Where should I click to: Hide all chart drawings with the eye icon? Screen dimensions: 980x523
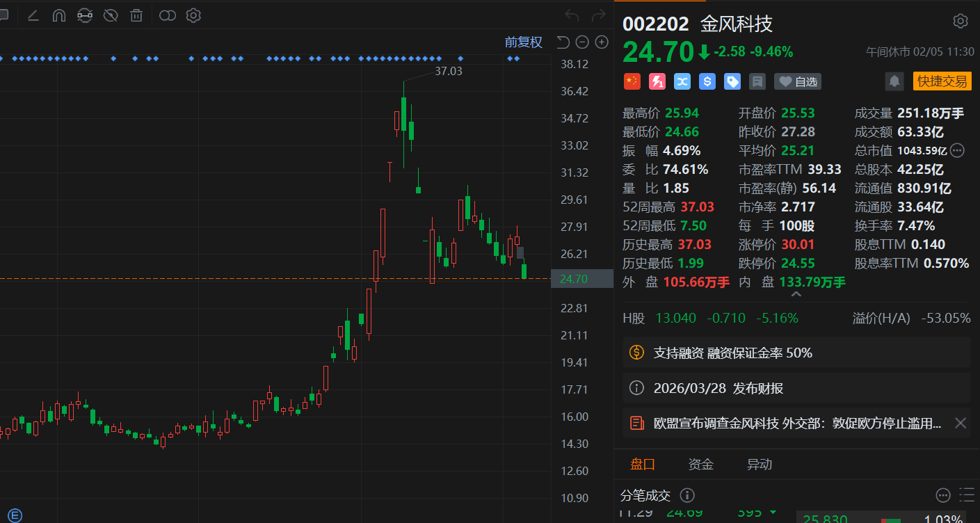click(x=111, y=15)
